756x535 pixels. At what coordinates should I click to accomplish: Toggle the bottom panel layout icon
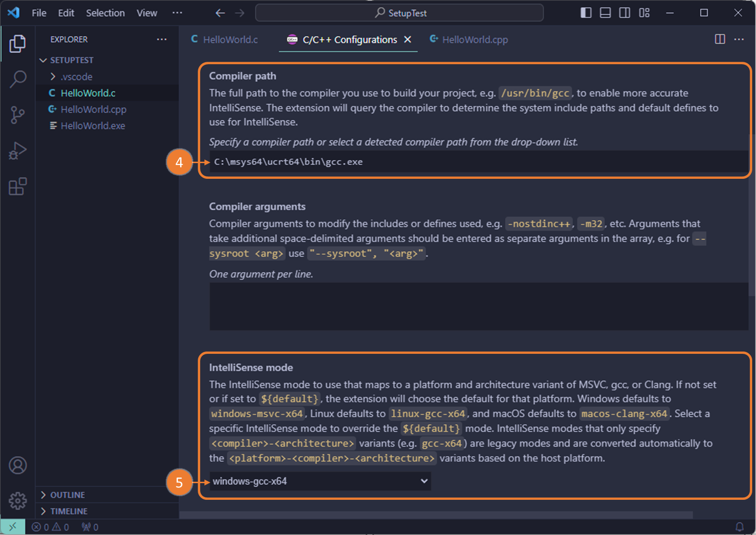605,13
